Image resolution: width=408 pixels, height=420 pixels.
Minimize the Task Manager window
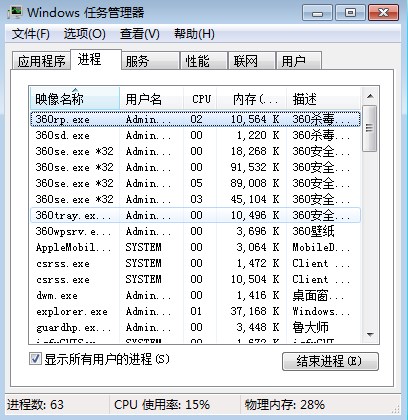(317, 13)
